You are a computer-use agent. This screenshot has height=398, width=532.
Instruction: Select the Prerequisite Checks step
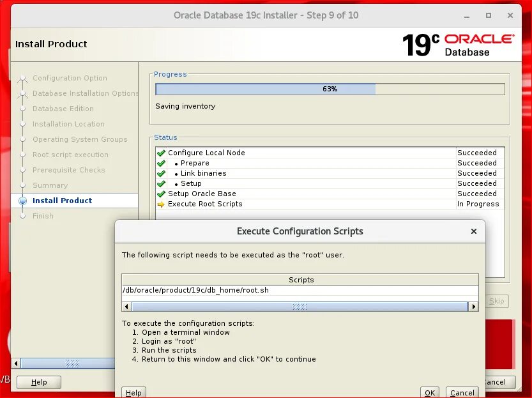click(x=68, y=170)
